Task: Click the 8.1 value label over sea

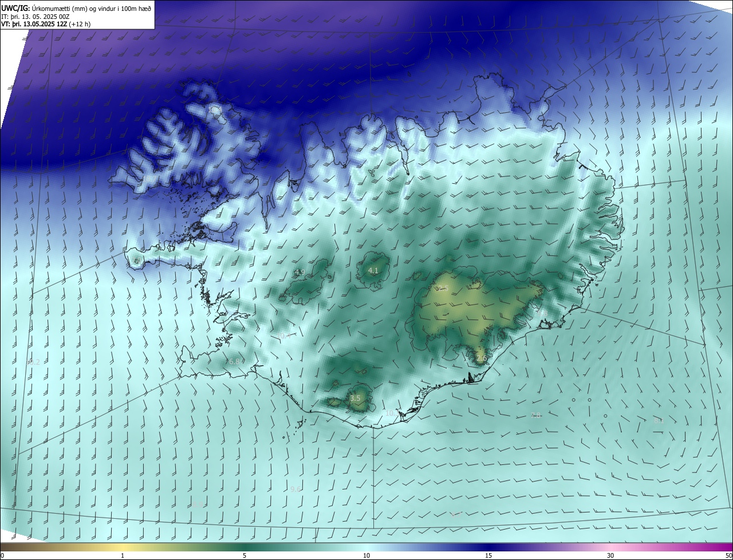Action: 659,420
